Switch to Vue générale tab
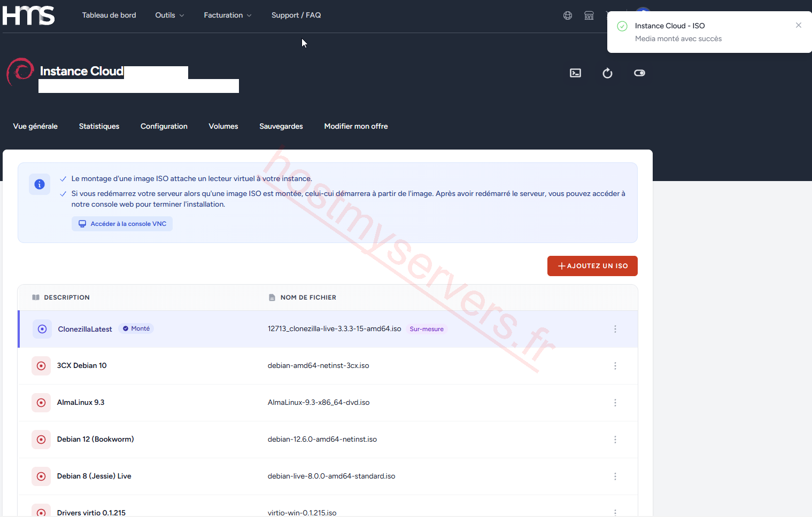This screenshot has height=517, width=812. (x=35, y=127)
